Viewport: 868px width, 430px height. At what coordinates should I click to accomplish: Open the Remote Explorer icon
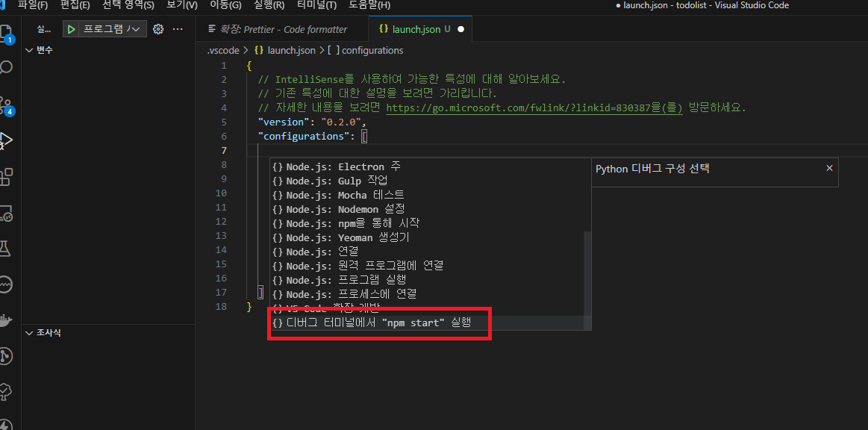(5, 213)
